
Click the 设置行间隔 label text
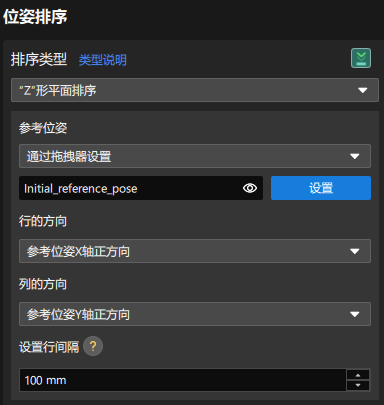point(49,347)
